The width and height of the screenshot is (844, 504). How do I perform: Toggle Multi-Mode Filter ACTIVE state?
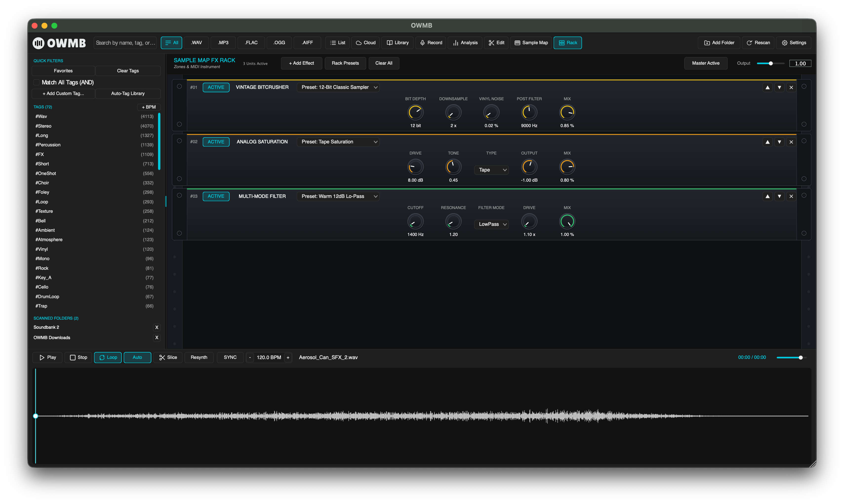(216, 196)
